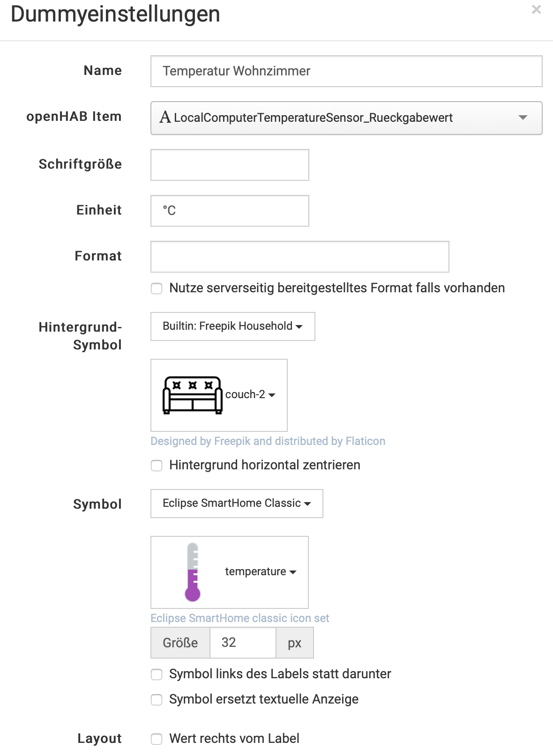This screenshot has width=553, height=756.
Task: Click the Größe pixel size field
Action: [x=242, y=643]
